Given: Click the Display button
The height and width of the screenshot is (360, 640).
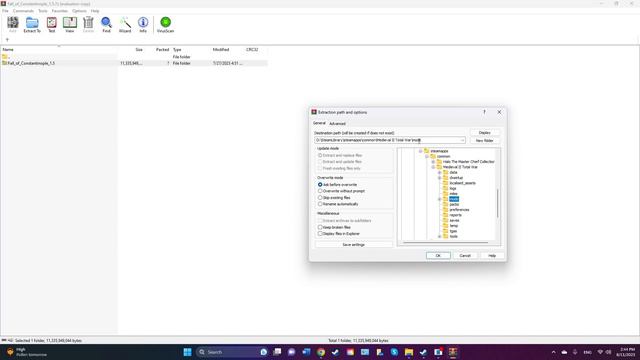Looking at the screenshot, I should pos(484,133).
